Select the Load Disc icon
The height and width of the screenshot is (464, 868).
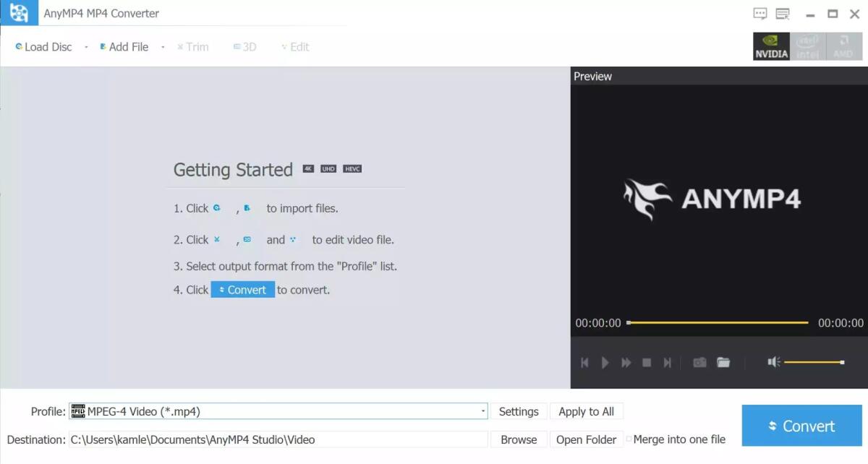[x=20, y=46]
